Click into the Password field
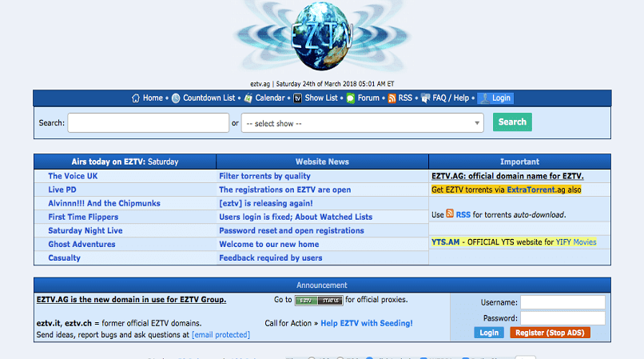 563,318
